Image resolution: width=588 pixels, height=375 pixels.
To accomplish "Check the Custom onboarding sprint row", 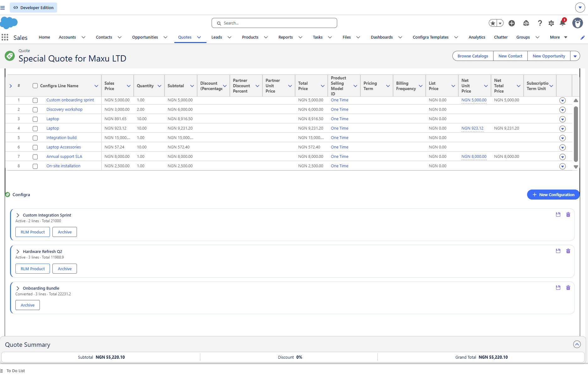I will point(35,100).
